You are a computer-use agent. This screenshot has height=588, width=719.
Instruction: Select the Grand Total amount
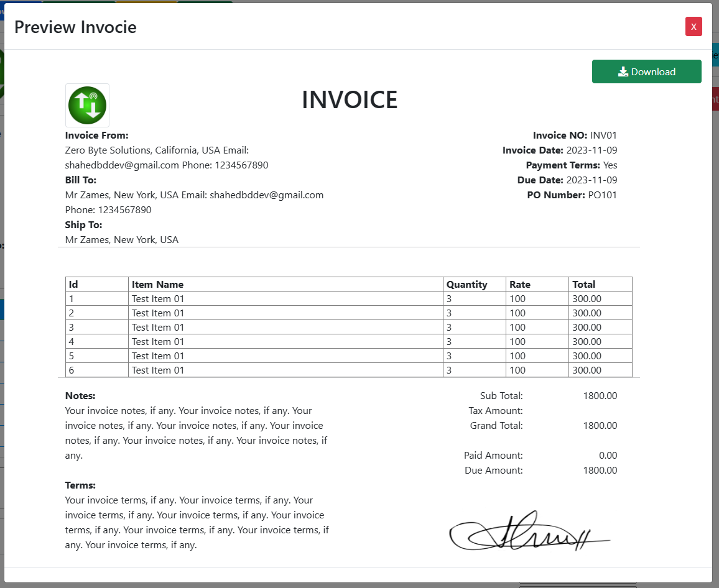pyautogui.click(x=599, y=426)
